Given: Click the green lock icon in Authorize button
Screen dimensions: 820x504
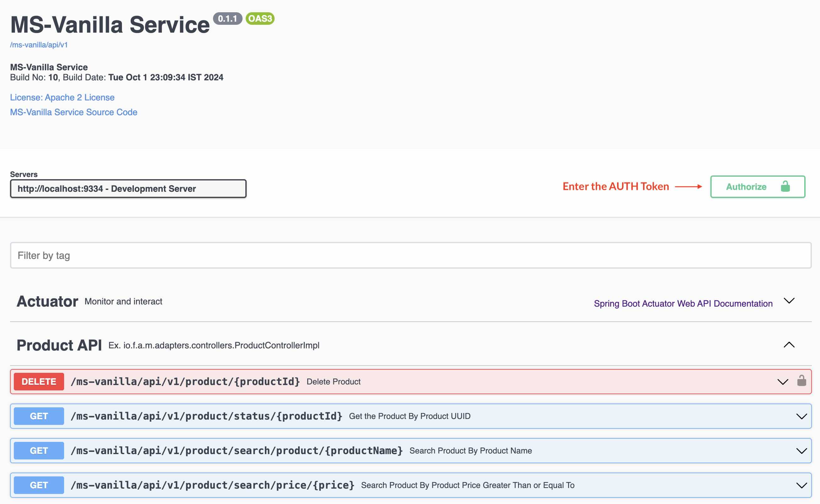Looking at the screenshot, I should (x=785, y=186).
